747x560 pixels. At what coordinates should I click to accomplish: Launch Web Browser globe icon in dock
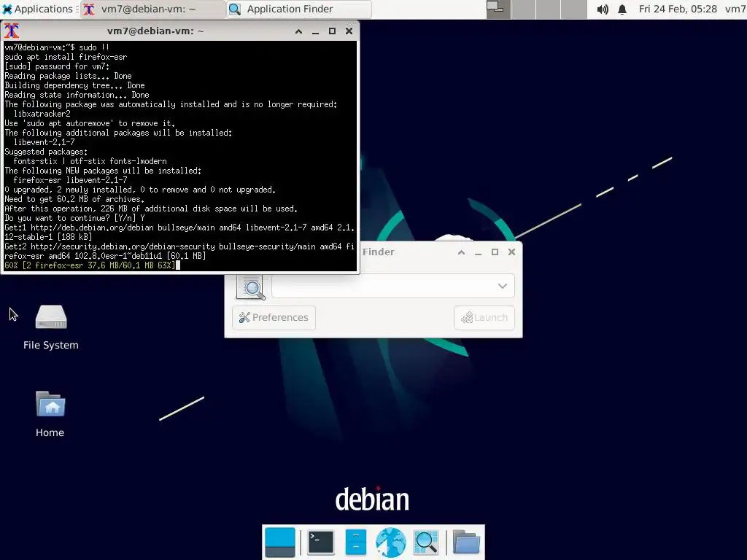point(391,542)
